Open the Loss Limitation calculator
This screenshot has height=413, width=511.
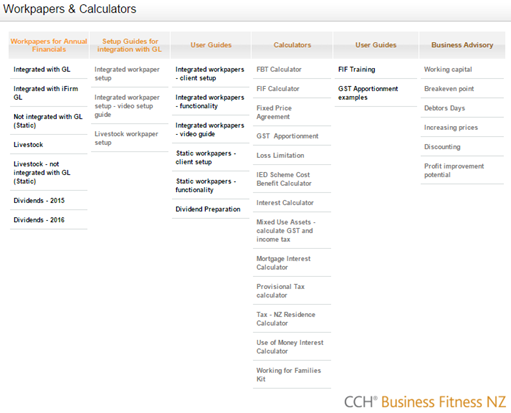[280, 155]
